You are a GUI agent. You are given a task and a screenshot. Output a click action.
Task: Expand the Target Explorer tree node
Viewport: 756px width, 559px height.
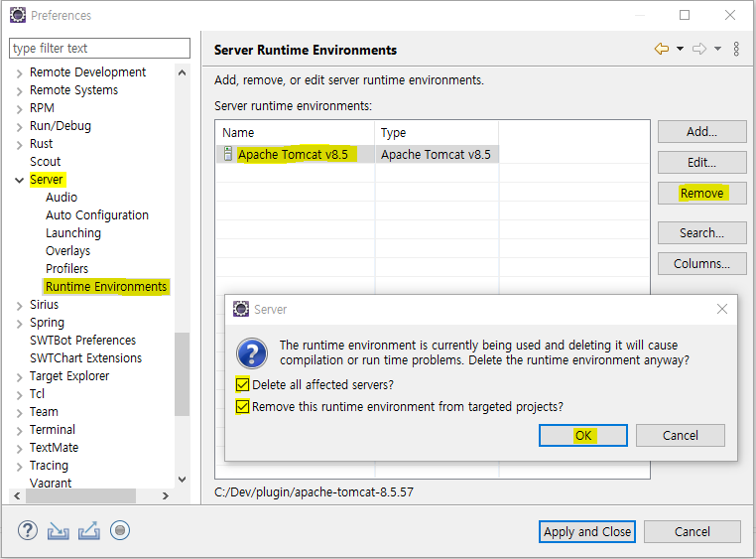coord(19,377)
